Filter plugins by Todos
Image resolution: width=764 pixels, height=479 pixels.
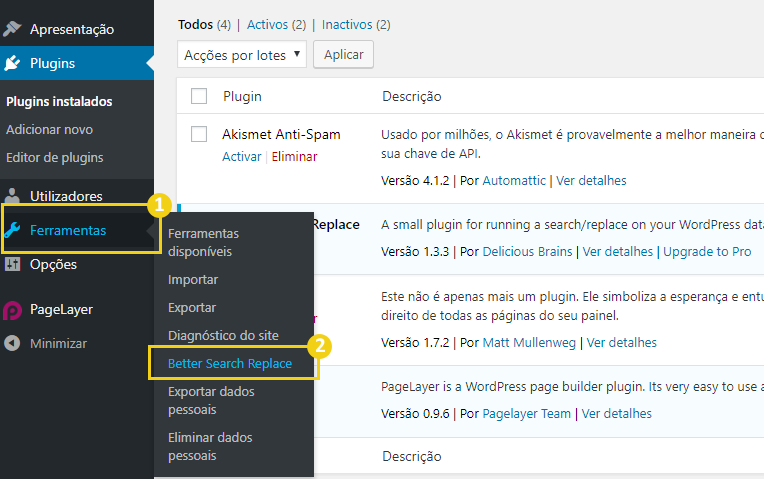(195, 24)
